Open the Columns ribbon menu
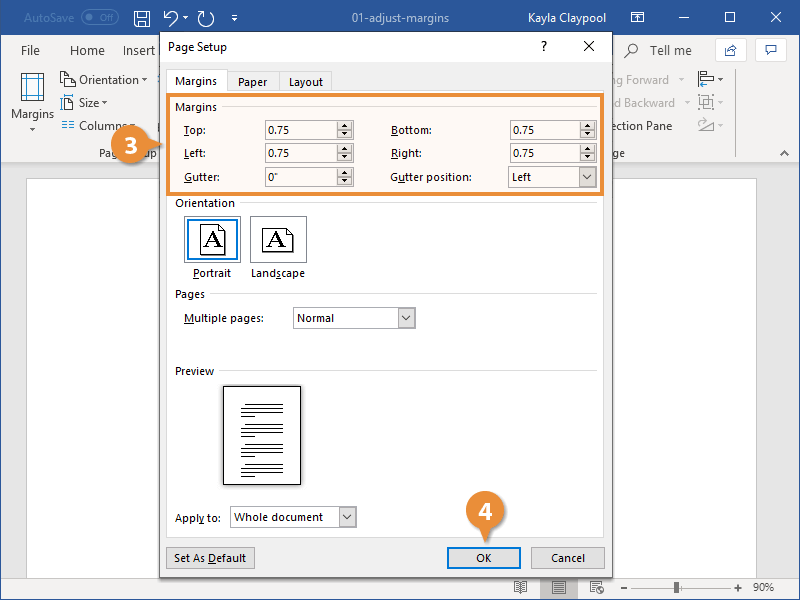The height and width of the screenshot is (600, 800). pos(98,126)
